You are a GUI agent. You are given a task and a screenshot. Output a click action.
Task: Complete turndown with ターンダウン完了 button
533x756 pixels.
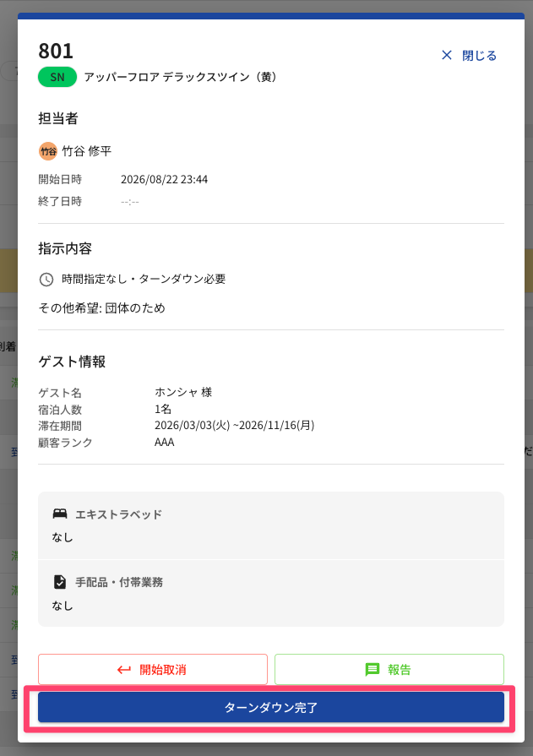[271, 707]
